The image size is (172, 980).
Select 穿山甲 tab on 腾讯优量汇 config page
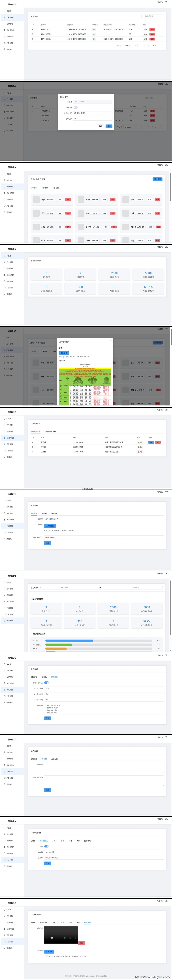(x=33, y=841)
